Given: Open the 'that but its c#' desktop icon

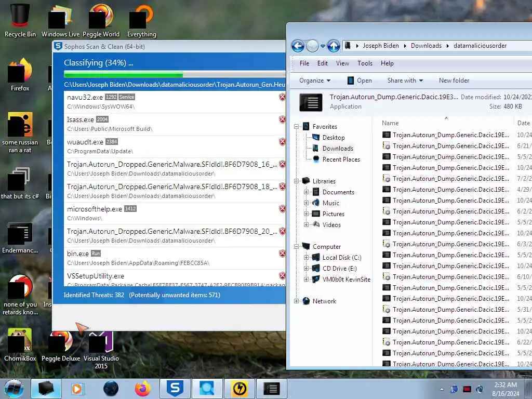Looking at the screenshot, I should pyautogui.click(x=20, y=183).
